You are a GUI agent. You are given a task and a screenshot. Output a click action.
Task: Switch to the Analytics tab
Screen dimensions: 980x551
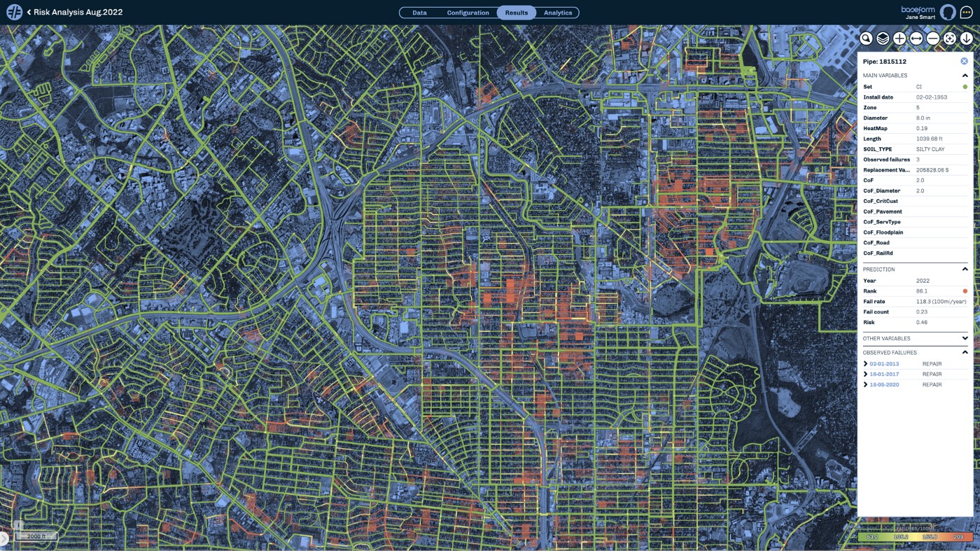[558, 13]
